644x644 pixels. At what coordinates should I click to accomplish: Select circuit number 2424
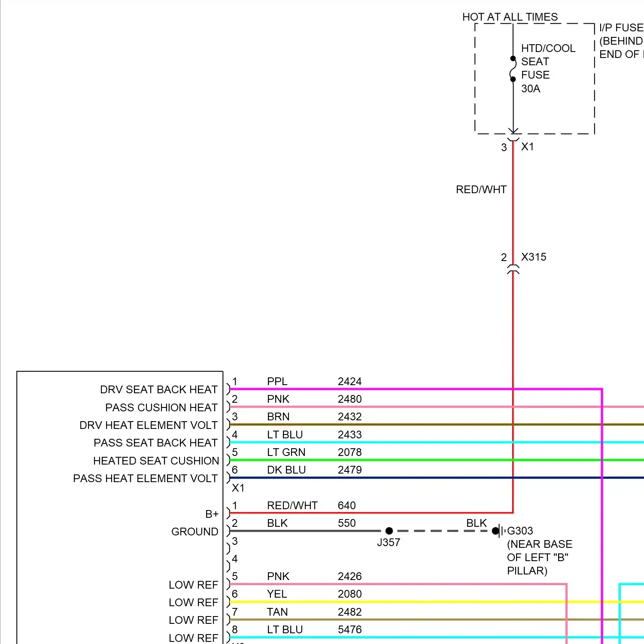click(x=350, y=382)
